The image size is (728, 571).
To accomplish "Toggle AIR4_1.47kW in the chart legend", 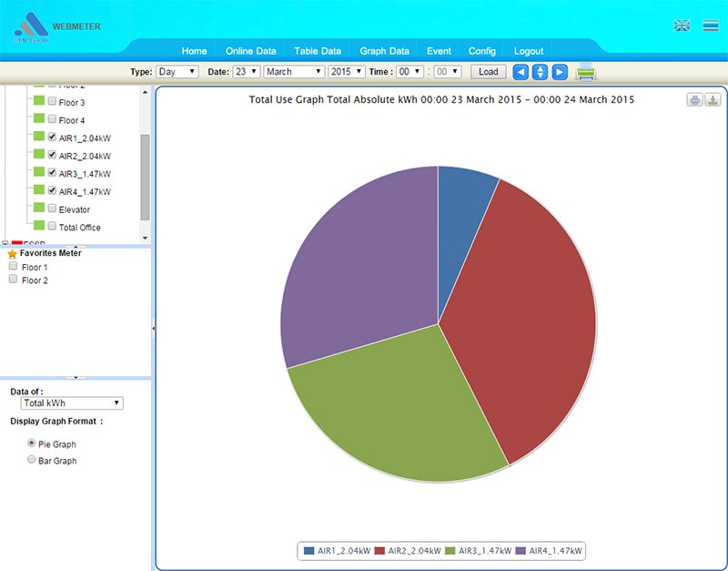I will point(549,551).
